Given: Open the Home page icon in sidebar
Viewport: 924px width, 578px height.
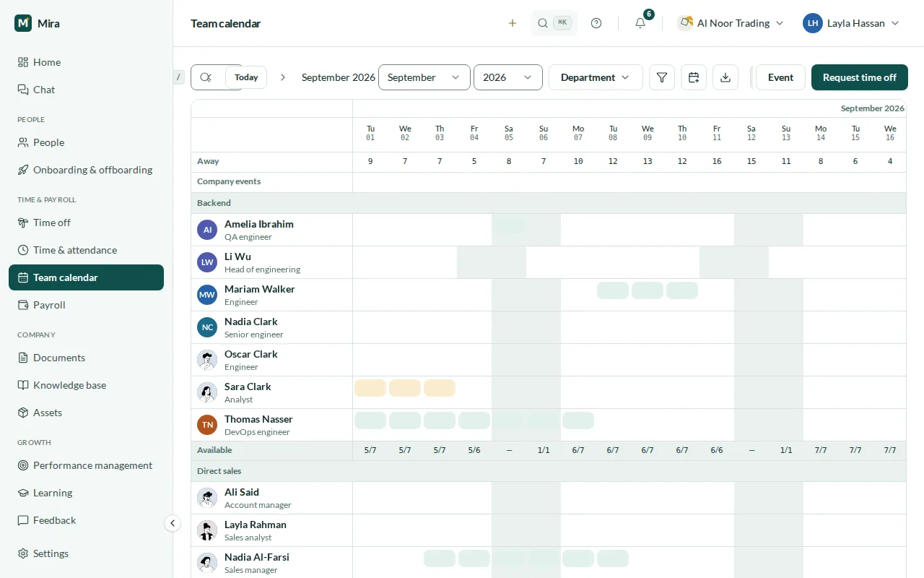Looking at the screenshot, I should pyautogui.click(x=23, y=62).
